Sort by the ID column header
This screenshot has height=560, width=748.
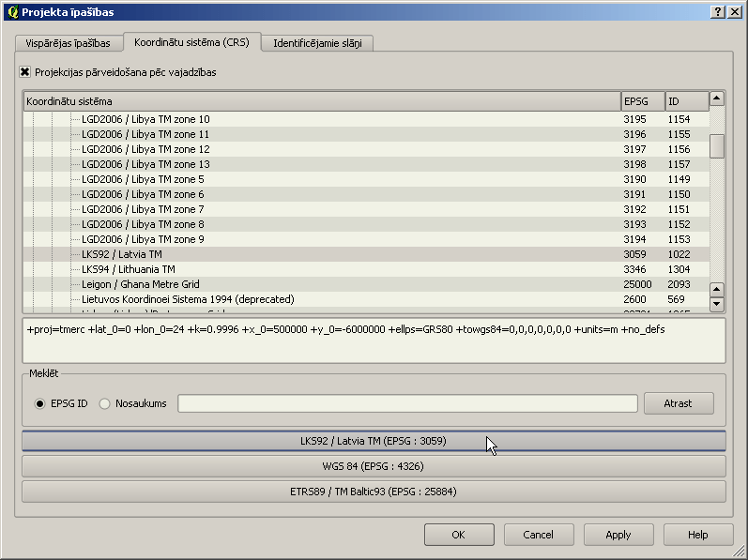tap(687, 101)
